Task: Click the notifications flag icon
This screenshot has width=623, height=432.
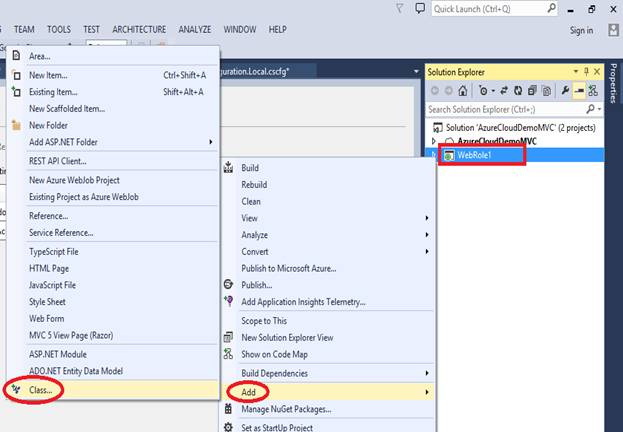Action: click(x=400, y=8)
